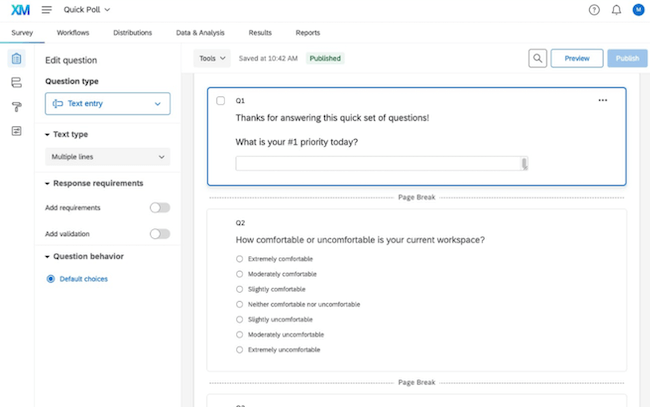Open the Tools dropdown
Viewport: 650px width, 407px height.
(212, 58)
